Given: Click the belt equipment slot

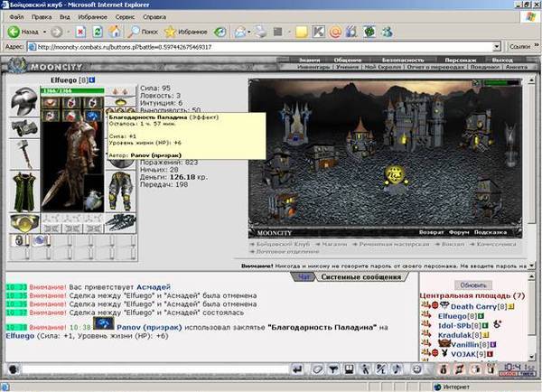Looking at the screenshot, I should [23, 222].
